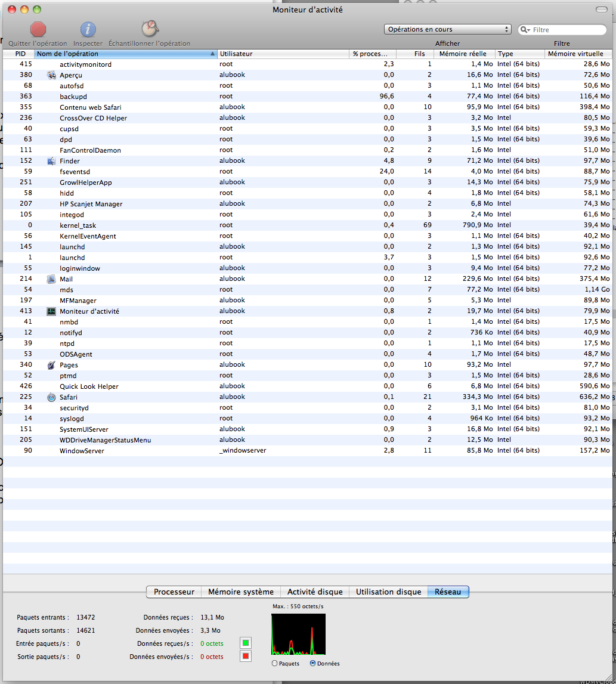This screenshot has width=616, height=684.
Task: Click the Quitter l'opération stop icon
Action: click(x=38, y=29)
